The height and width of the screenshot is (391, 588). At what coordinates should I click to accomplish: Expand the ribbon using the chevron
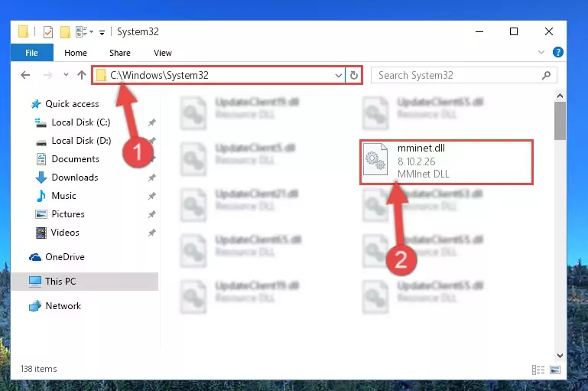(x=541, y=52)
